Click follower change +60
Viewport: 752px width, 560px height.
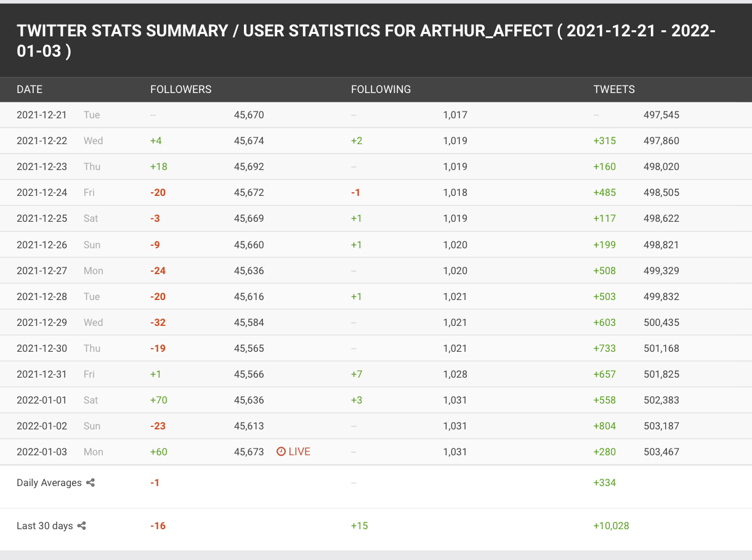[159, 452]
